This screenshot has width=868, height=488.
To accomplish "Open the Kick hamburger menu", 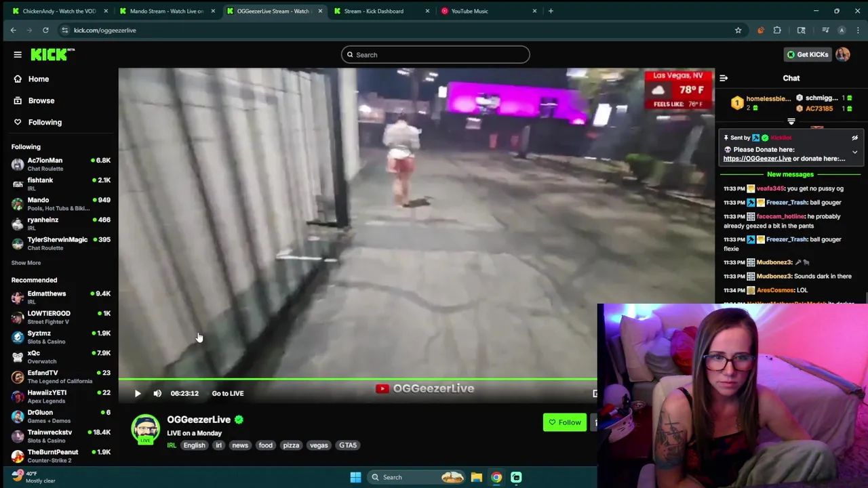I will click(x=18, y=55).
